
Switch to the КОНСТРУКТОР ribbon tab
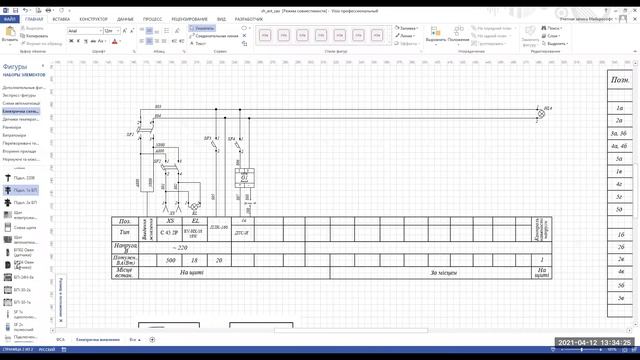pos(93,19)
